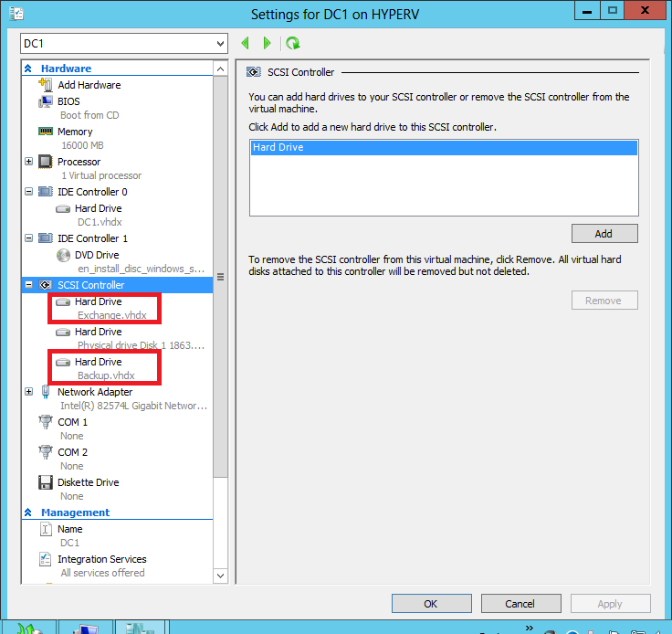Go to previous virtual machine with green left arrow

[x=246, y=43]
